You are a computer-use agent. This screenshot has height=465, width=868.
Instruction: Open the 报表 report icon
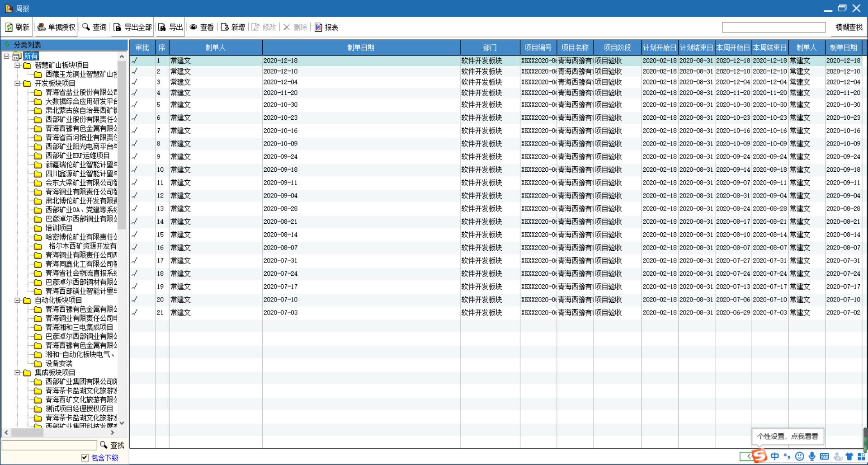click(318, 28)
